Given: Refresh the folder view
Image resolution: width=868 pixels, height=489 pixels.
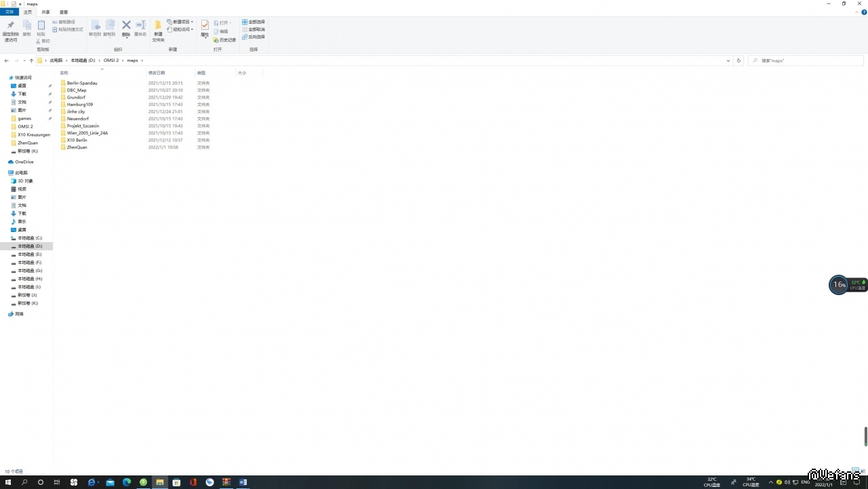Looking at the screenshot, I should point(739,60).
